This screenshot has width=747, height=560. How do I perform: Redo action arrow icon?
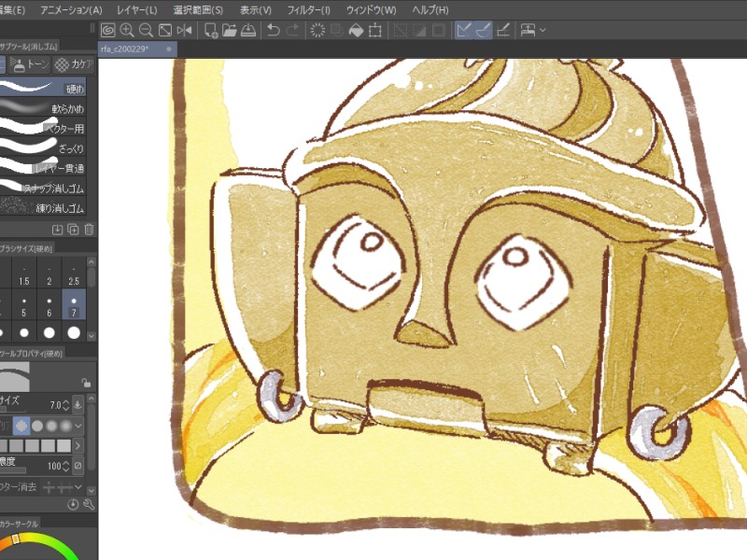coord(292,31)
